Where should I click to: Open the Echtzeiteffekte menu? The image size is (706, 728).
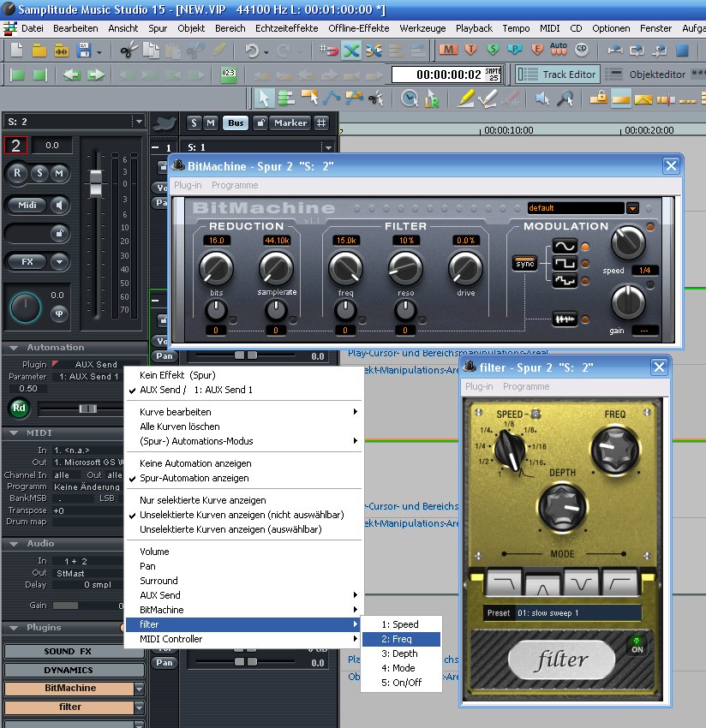[x=286, y=28]
